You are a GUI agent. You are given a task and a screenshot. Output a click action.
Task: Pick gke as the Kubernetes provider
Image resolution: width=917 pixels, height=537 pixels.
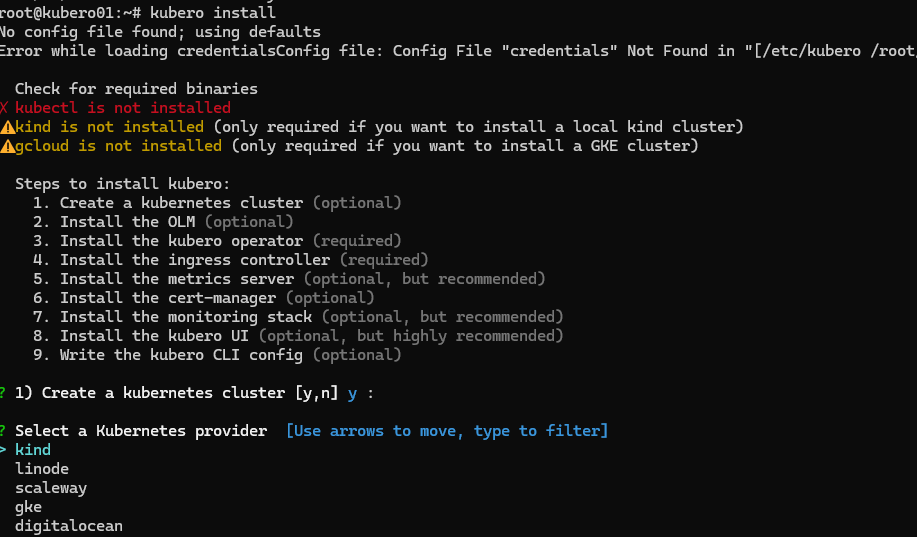coord(28,507)
